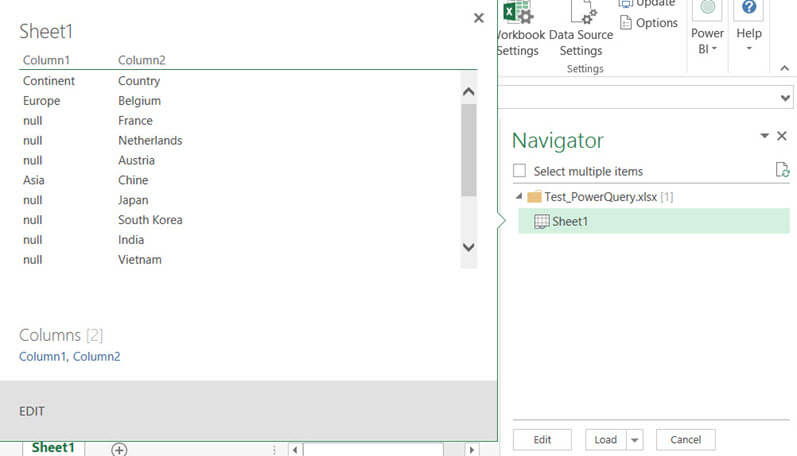
Task: Click the Column2 header in preview
Action: tap(142, 60)
